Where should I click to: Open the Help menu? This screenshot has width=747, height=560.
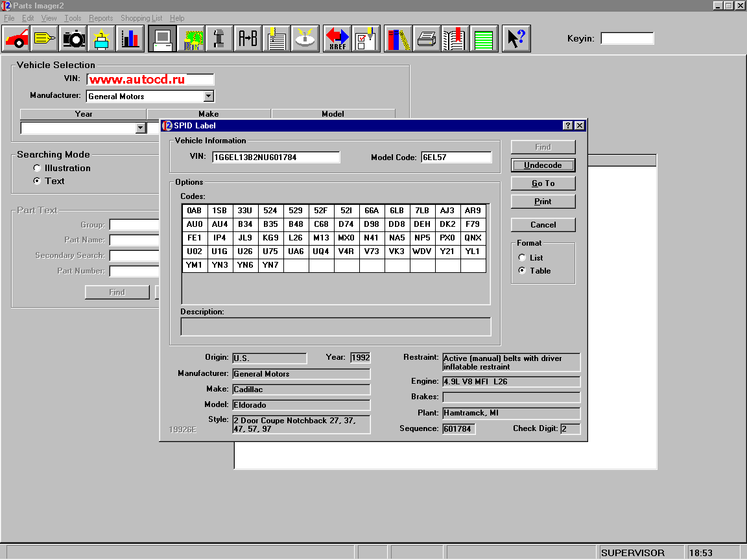(177, 18)
